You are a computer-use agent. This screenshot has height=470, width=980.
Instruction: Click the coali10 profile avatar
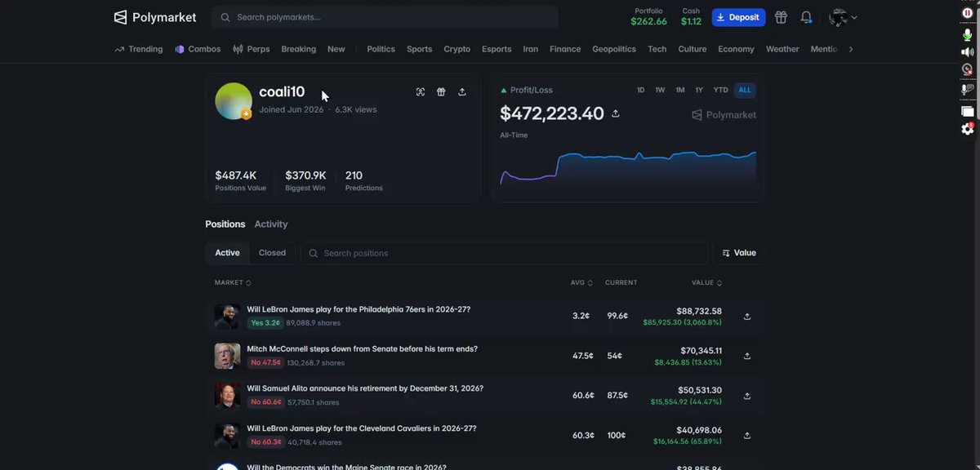(x=233, y=101)
